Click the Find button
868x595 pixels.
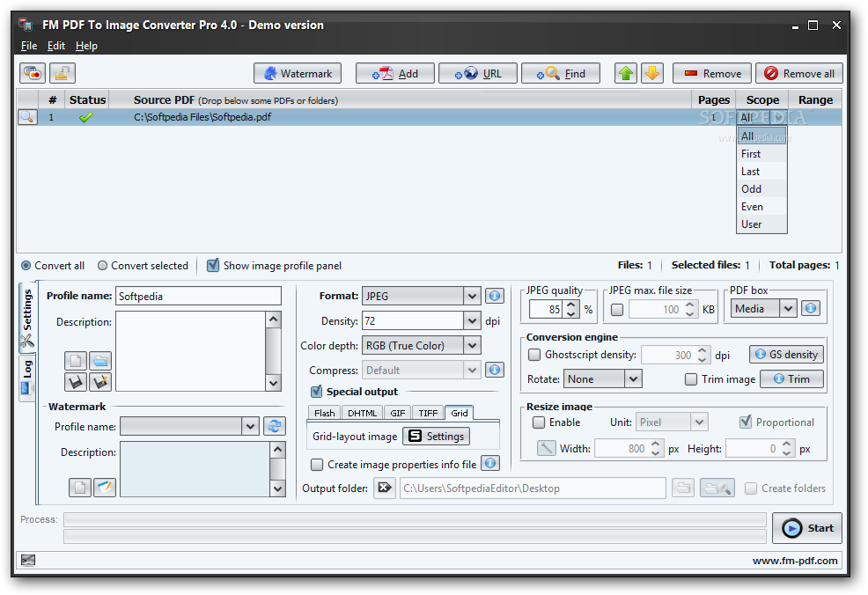[560, 73]
